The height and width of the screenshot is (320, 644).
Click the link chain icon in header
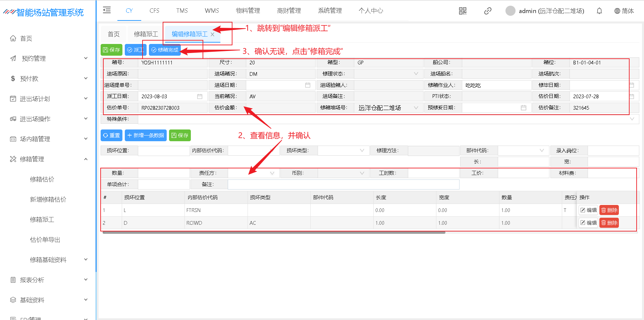point(488,11)
